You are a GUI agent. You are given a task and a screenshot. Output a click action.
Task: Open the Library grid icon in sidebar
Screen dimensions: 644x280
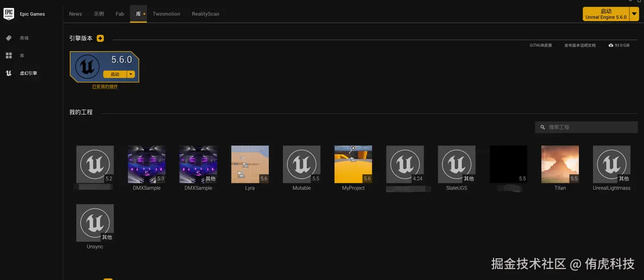(x=9, y=55)
